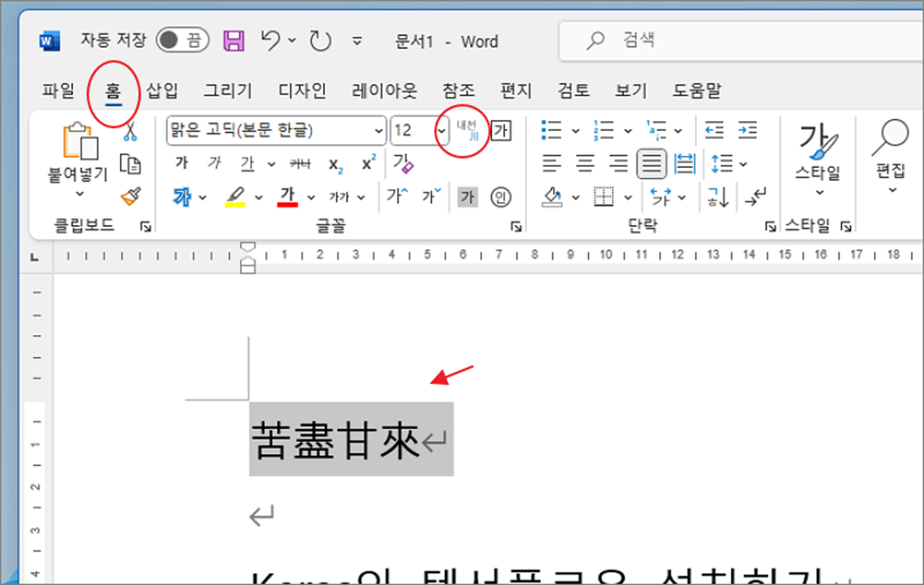Screen dimensions: 924x585
Task: Align text left
Action: tap(551, 163)
